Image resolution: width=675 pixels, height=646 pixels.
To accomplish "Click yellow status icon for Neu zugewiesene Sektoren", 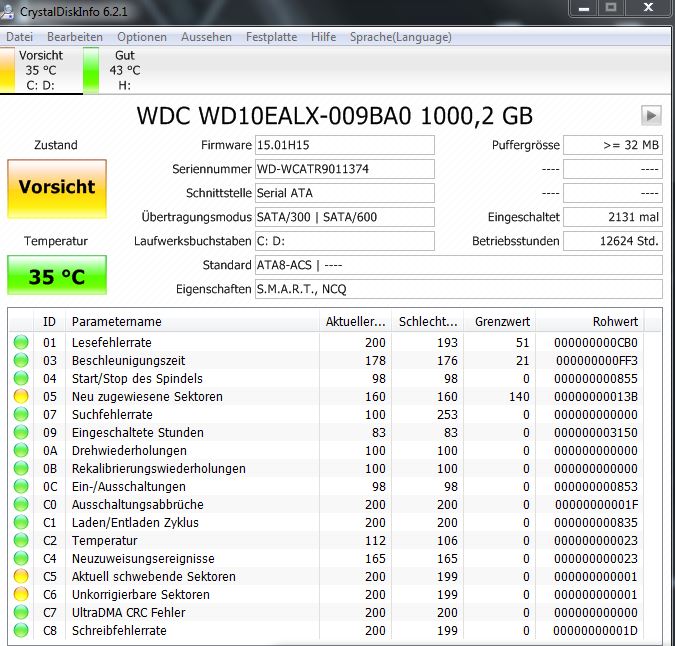I will pyautogui.click(x=21, y=396).
